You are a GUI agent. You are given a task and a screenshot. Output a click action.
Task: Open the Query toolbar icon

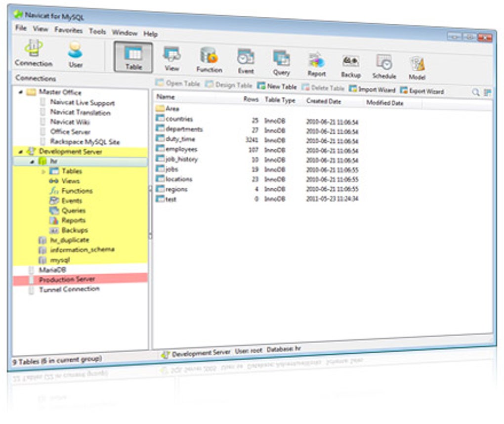(x=282, y=63)
